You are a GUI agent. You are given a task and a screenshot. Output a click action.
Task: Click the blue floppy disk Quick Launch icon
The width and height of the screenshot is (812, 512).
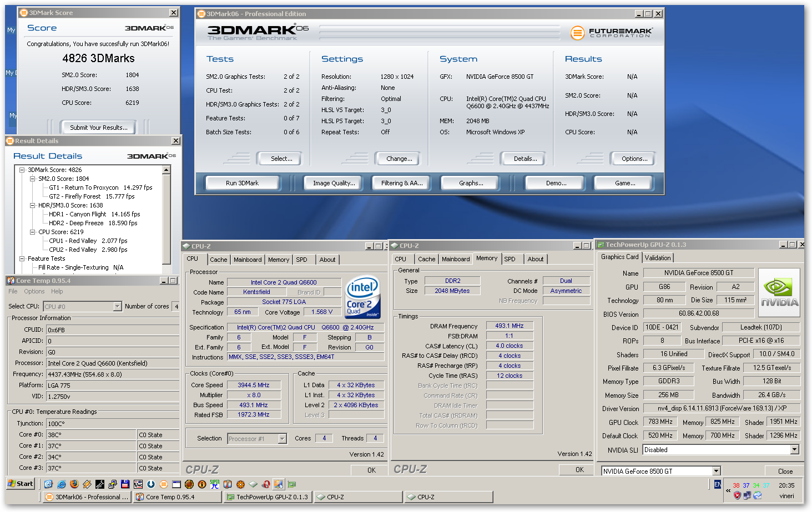coord(125,484)
